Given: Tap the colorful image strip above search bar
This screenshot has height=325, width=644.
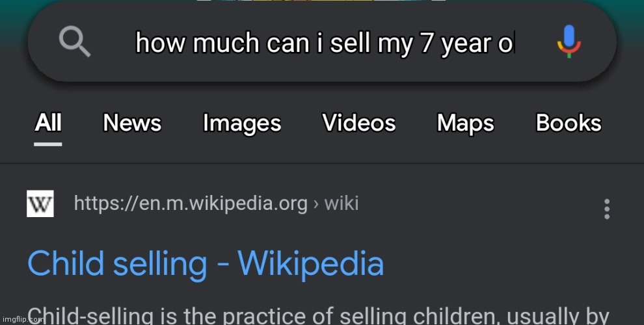Looking at the screenshot, I should tap(321, 1).
